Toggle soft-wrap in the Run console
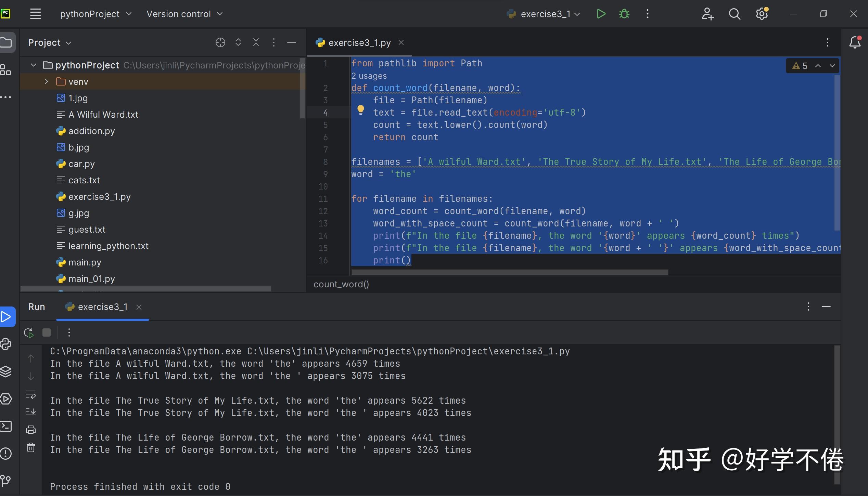The image size is (868, 496). pyautogui.click(x=31, y=394)
